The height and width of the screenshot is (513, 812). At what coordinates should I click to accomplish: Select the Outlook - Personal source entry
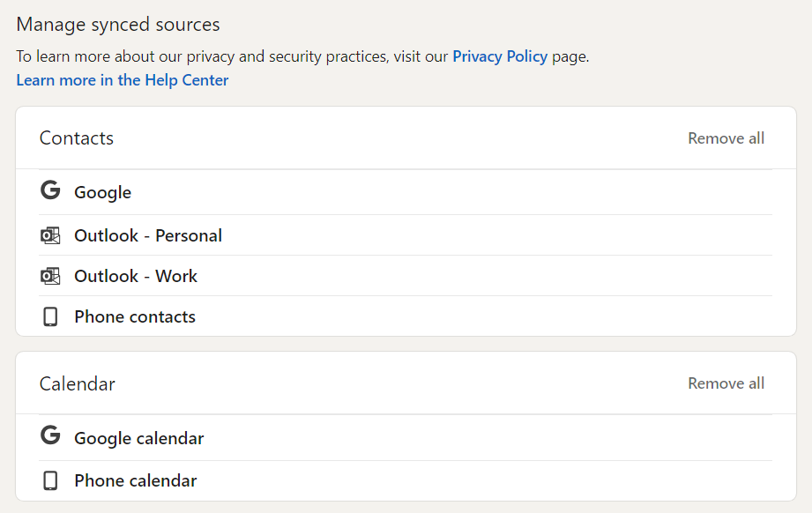coord(147,235)
